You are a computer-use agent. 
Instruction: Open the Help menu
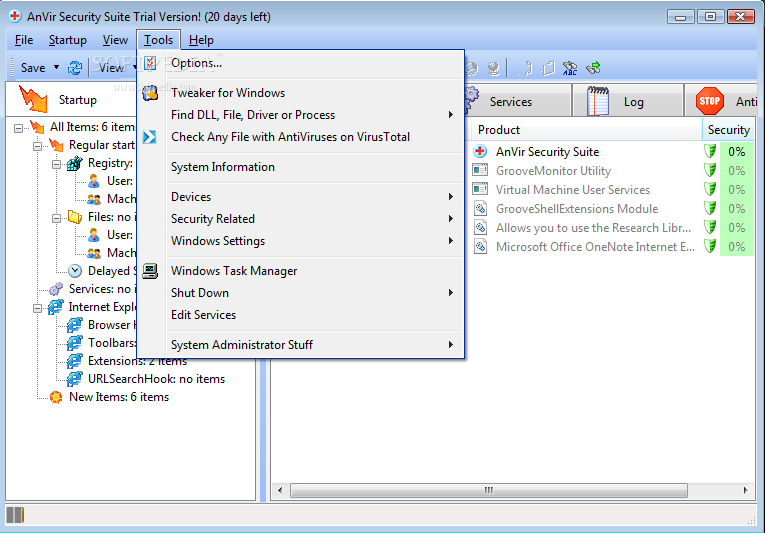click(201, 40)
